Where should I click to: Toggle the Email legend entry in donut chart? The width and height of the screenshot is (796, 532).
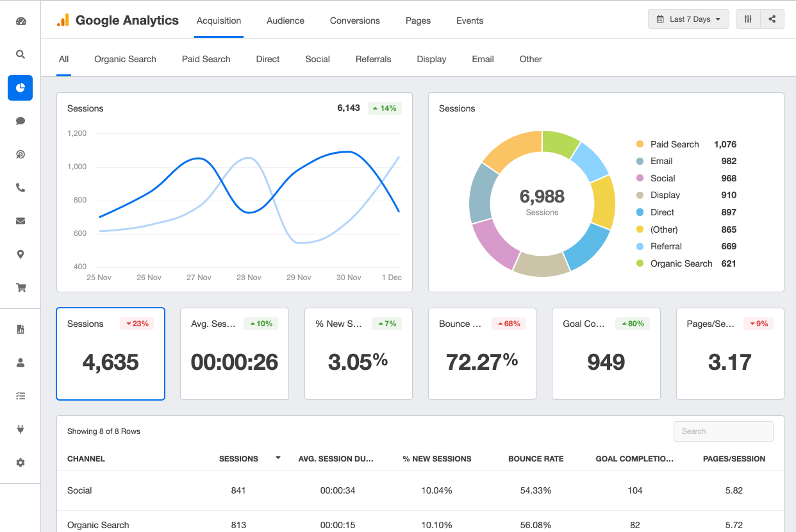pos(661,162)
